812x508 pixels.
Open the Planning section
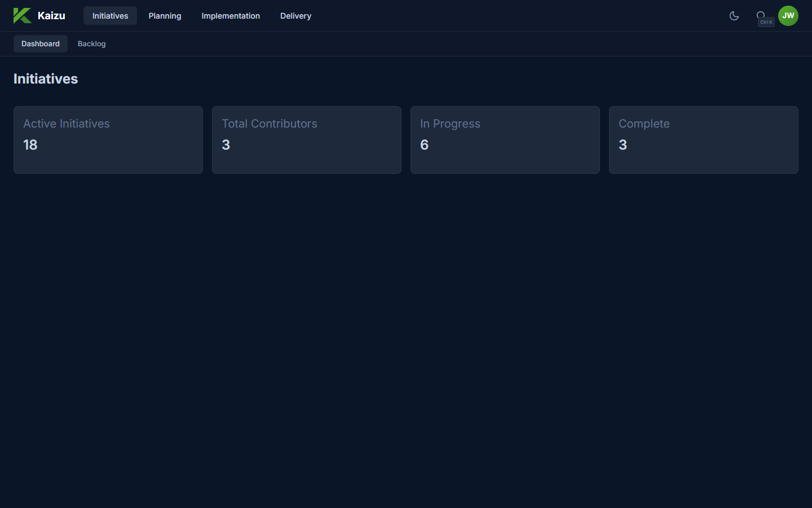[164, 16]
